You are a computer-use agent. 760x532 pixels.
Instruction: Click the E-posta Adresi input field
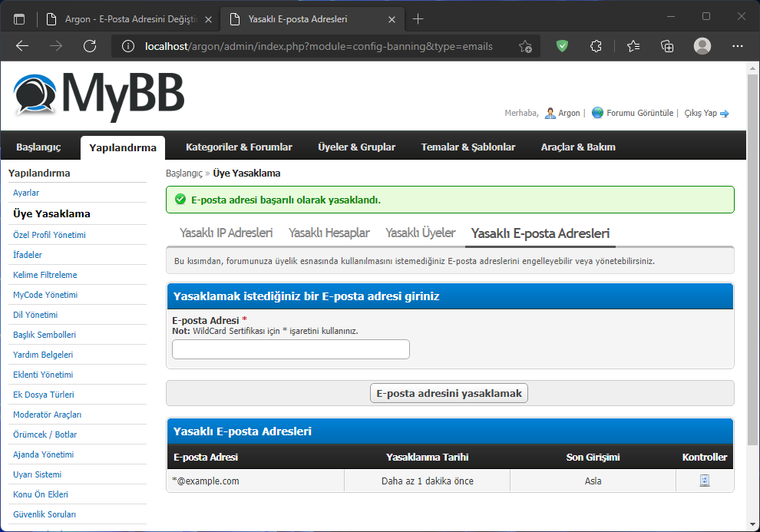click(291, 349)
